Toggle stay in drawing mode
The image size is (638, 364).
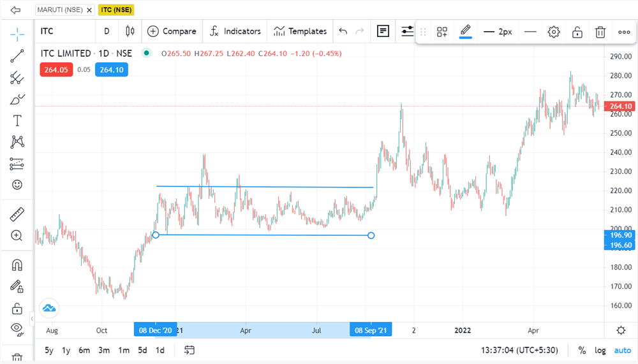(17, 287)
